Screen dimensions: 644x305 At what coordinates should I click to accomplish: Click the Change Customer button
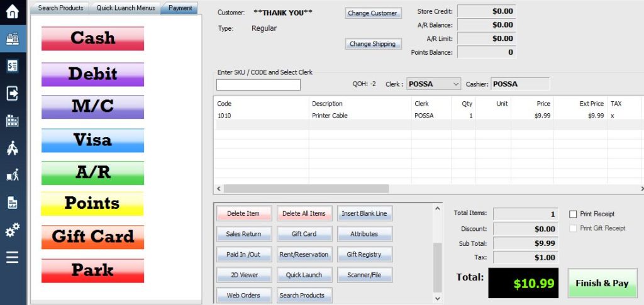[x=372, y=13]
